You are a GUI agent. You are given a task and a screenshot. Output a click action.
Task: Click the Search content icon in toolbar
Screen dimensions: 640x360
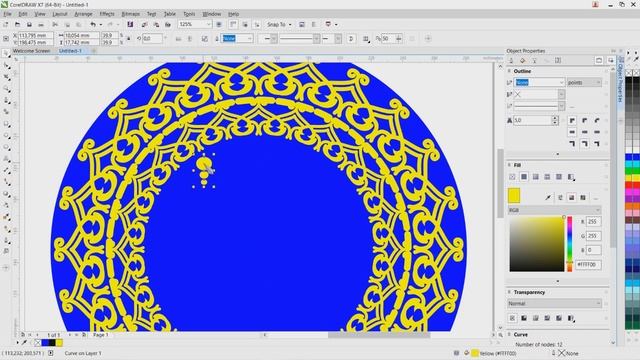tap(130, 24)
